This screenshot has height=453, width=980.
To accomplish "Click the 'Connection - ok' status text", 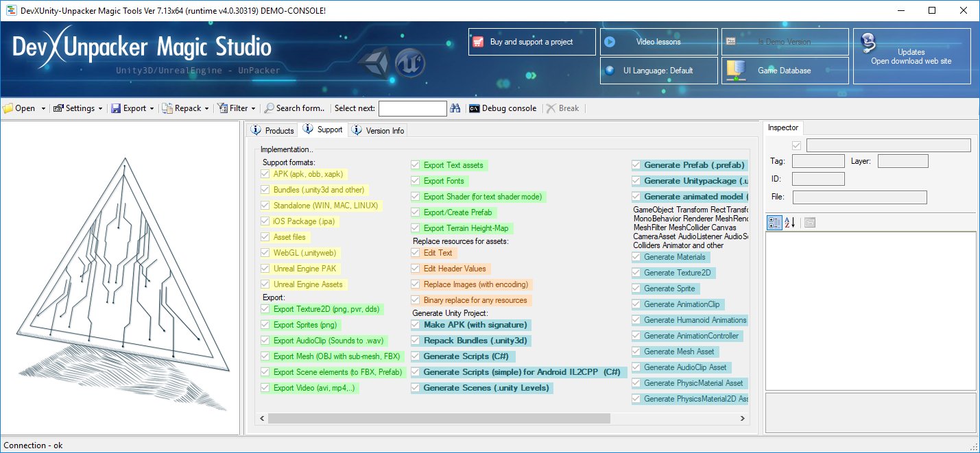I will 33,445.
